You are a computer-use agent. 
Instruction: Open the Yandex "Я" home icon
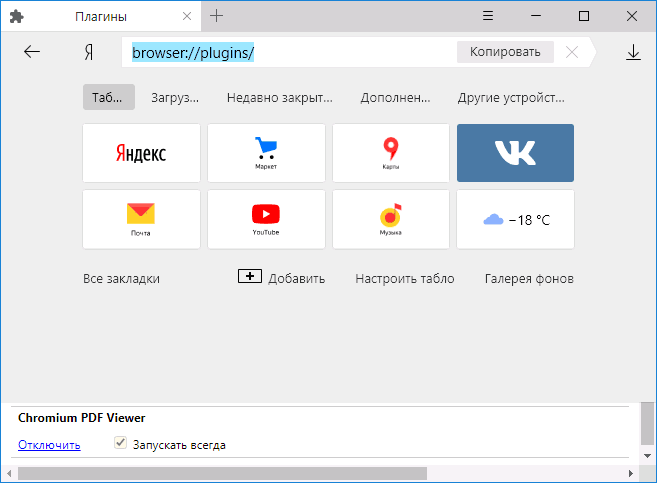click(x=88, y=52)
